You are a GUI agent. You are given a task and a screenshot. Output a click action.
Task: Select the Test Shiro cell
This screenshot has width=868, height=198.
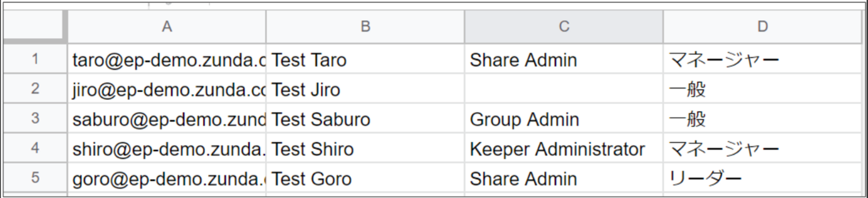pyautogui.click(x=365, y=148)
